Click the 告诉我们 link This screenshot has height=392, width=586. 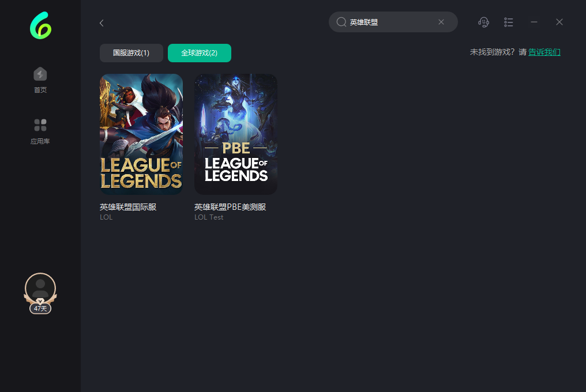click(544, 52)
